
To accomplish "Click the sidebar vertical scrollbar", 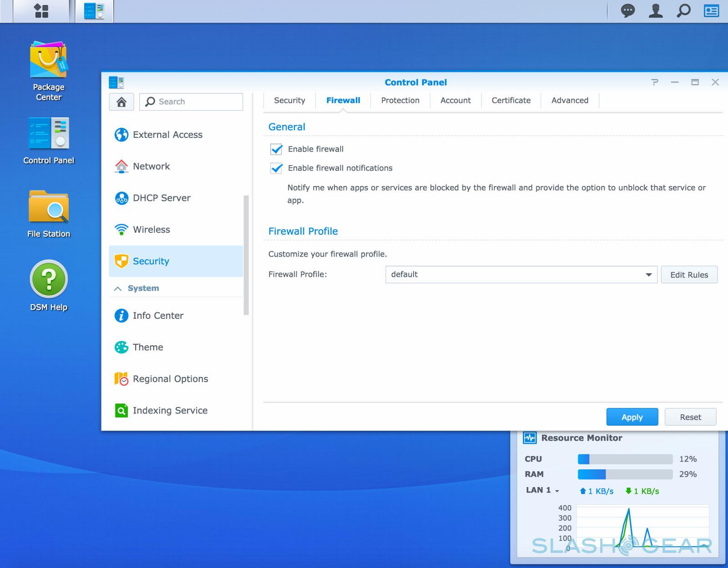I will click(246, 255).
